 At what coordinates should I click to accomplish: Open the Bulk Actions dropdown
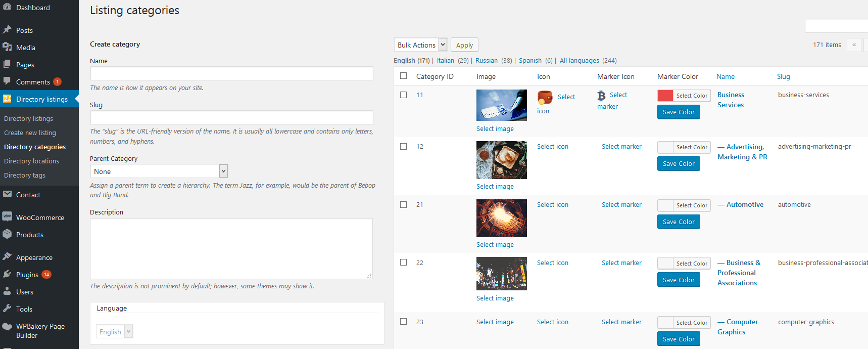[x=420, y=45]
